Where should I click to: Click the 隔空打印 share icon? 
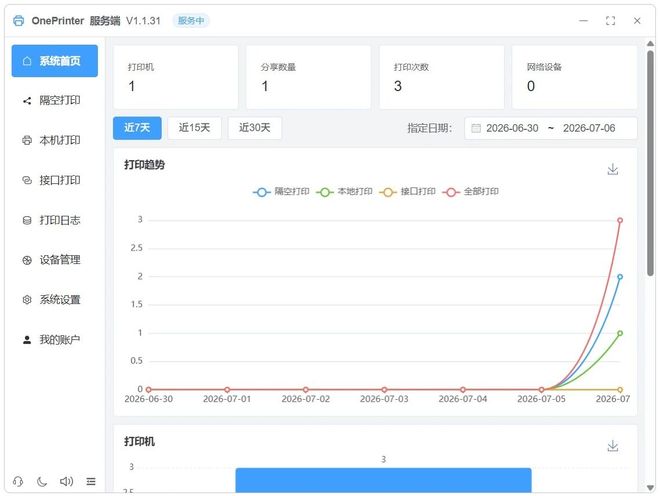click(x=27, y=101)
